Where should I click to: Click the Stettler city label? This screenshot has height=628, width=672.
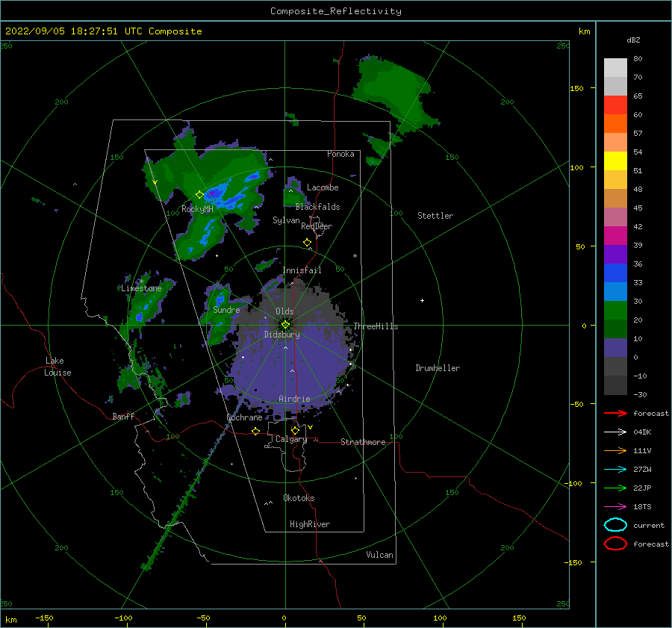pos(435,216)
